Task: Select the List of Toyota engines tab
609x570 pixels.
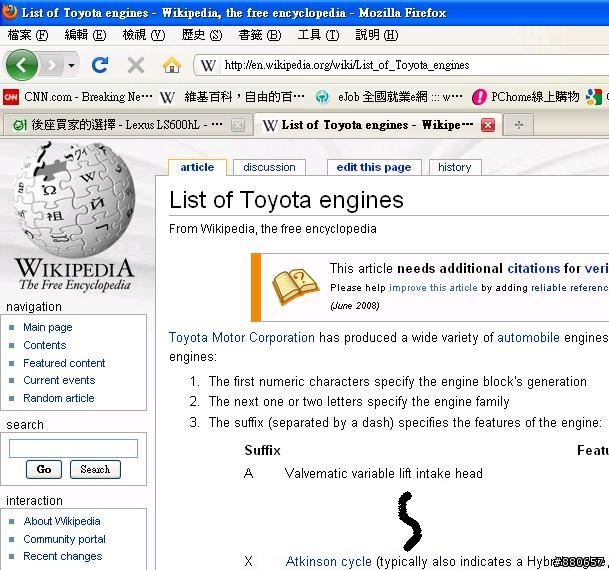Action: pos(377,125)
